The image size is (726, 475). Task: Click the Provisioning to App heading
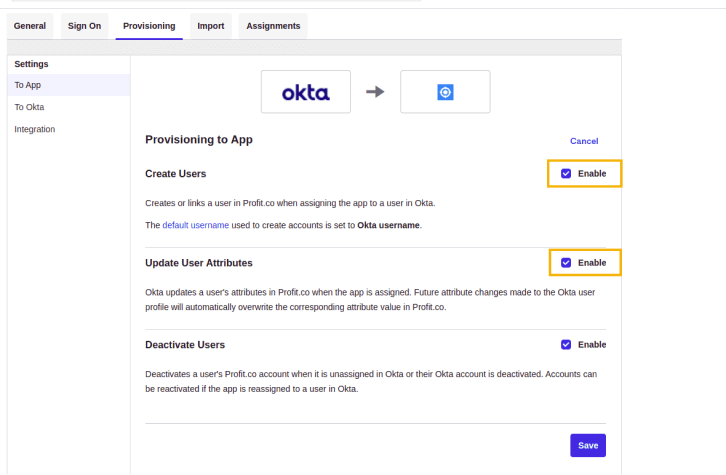click(x=199, y=140)
